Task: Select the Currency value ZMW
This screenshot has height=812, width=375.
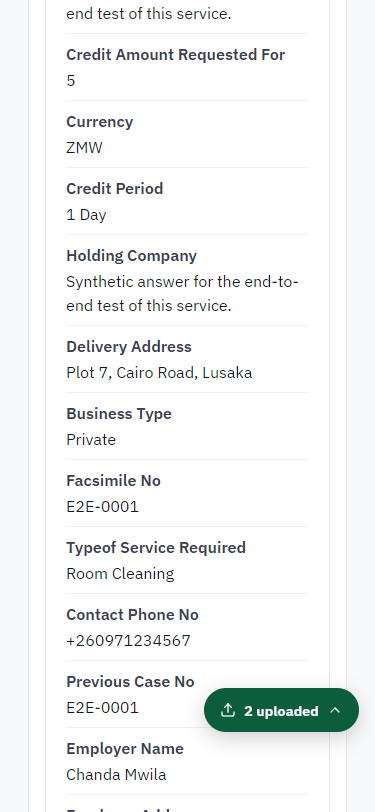Action: coord(84,148)
